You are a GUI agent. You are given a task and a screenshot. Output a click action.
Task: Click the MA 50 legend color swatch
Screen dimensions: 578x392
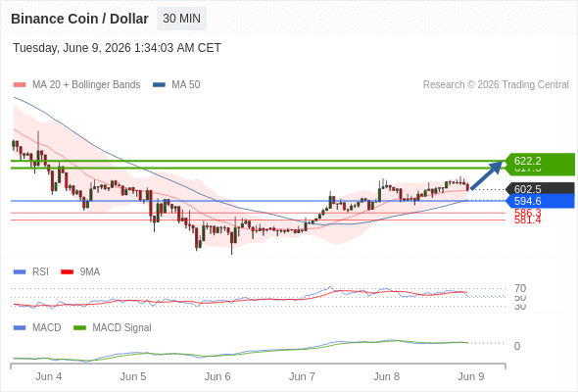159,85
